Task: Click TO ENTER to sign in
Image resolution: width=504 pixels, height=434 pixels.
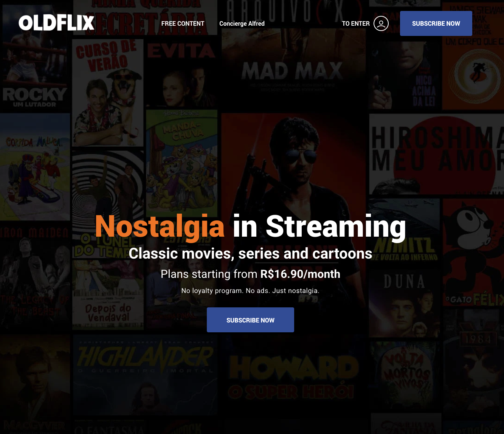Action: (355, 23)
